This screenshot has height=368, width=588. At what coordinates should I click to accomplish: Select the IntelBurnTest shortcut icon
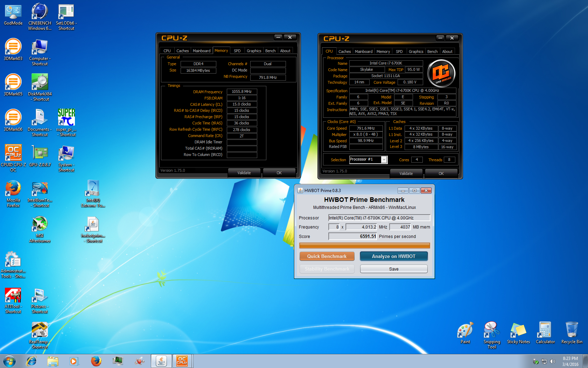pos(40,194)
